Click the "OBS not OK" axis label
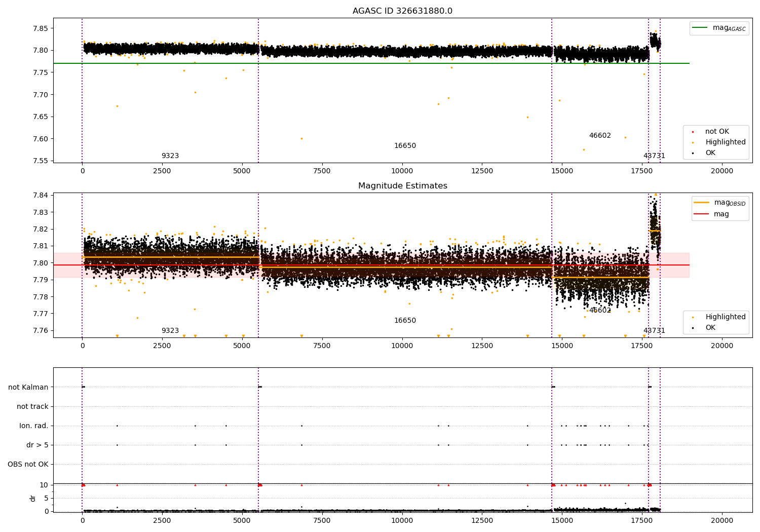This screenshot has height=532, width=760. click(28, 464)
